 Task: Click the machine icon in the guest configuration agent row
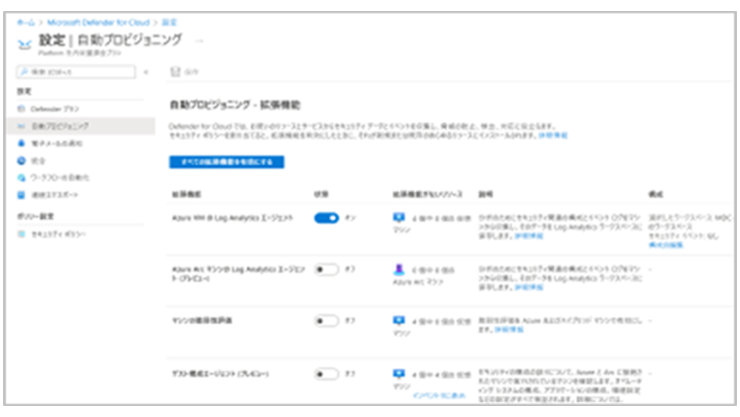[399, 374]
